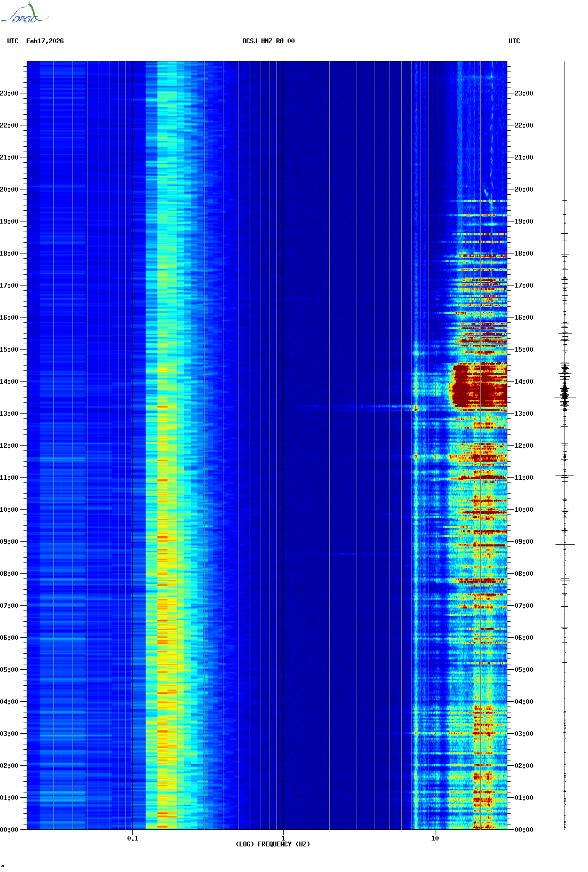Click the OGS logo in the corner
Image resolution: width=588 pixels, height=872 pixels.
(x=24, y=13)
